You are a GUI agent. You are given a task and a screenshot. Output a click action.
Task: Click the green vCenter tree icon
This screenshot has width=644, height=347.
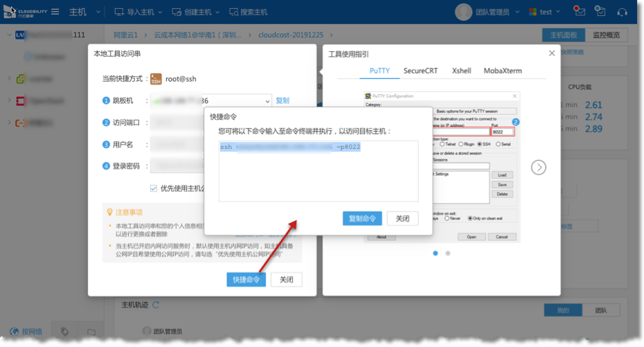pyautogui.click(x=21, y=78)
